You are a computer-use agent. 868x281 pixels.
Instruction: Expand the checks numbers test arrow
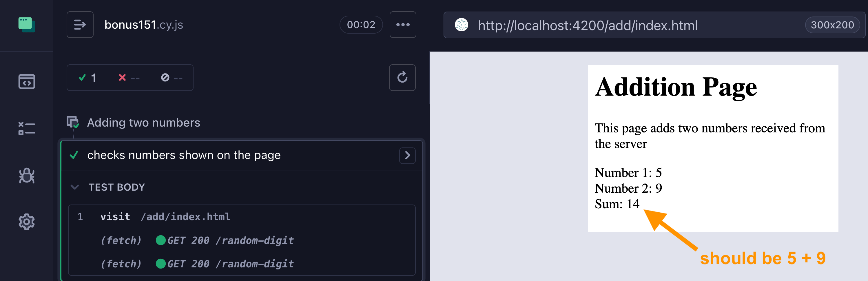[x=407, y=155]
